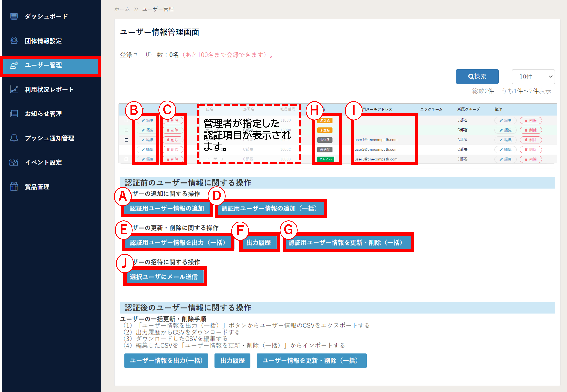567x392 pixels.
Task: Tick the checkbox for user3@onecompath.com row
Action: pos(126,159)
